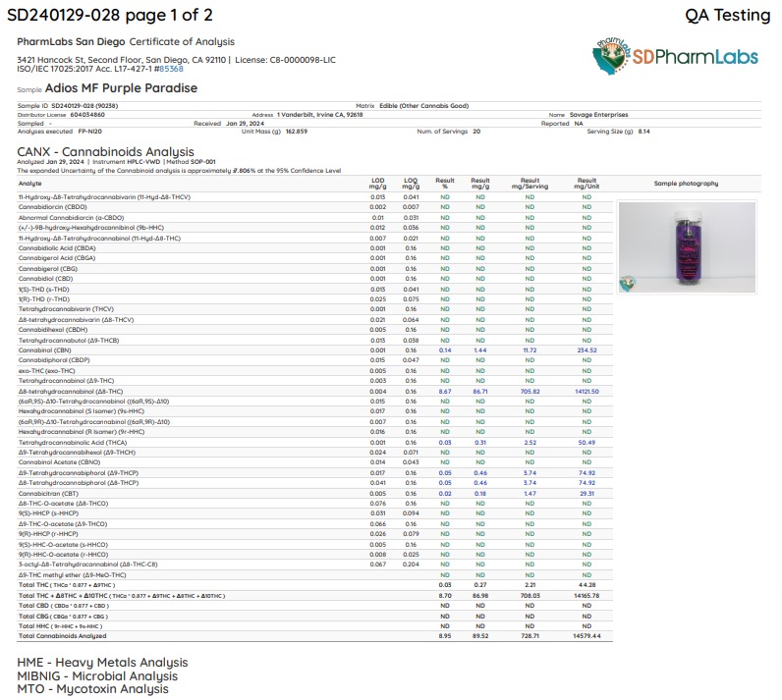This screenshot has width=782, height=700.
Task: Click the Total Cannabinoids Analyzed row
Action: click(x=314, y=636)
